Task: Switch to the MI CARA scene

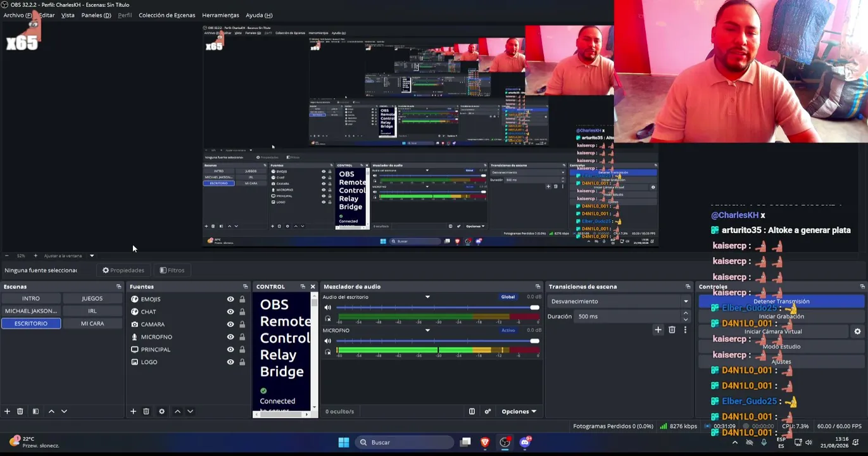Action: [92, 324]
